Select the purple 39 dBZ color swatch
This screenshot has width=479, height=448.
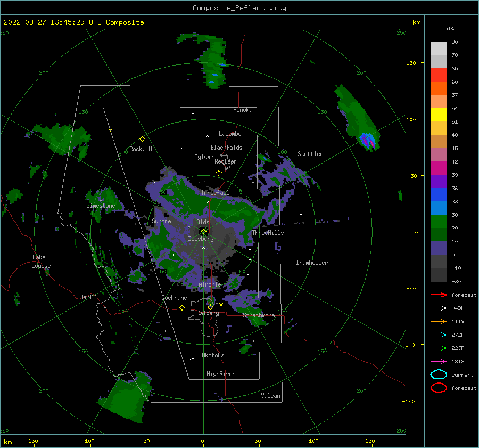click(x=439, y=181)
